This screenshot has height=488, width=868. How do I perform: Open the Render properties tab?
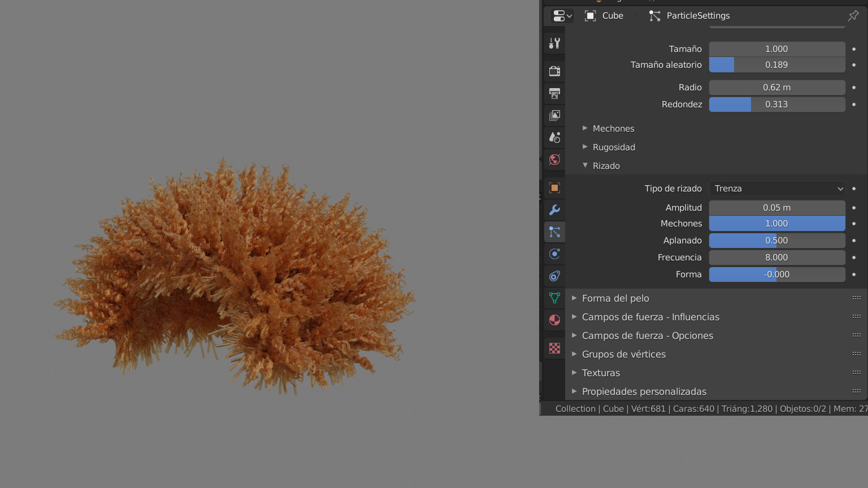(x=554, y=71)
